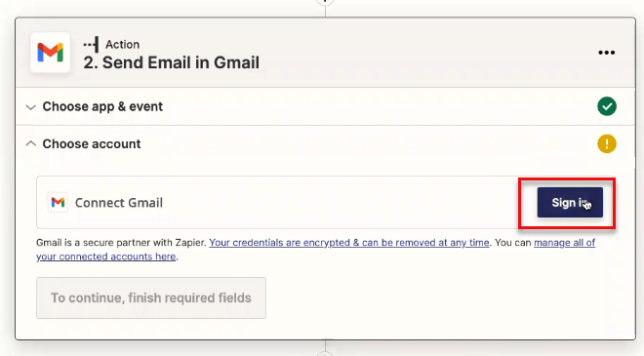Open the 'Choose app & event' section label
Image resolution: width=644 pixels, height=356 pixels.
pyautogui.click(x=102, y=106)
